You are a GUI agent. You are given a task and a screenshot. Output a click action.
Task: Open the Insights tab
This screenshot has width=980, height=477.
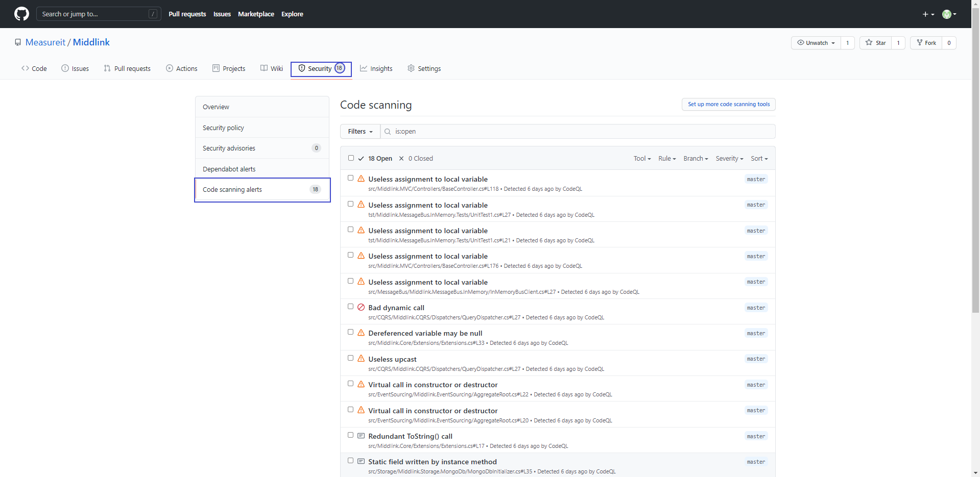pyautogui.click(x=376, y=68)
